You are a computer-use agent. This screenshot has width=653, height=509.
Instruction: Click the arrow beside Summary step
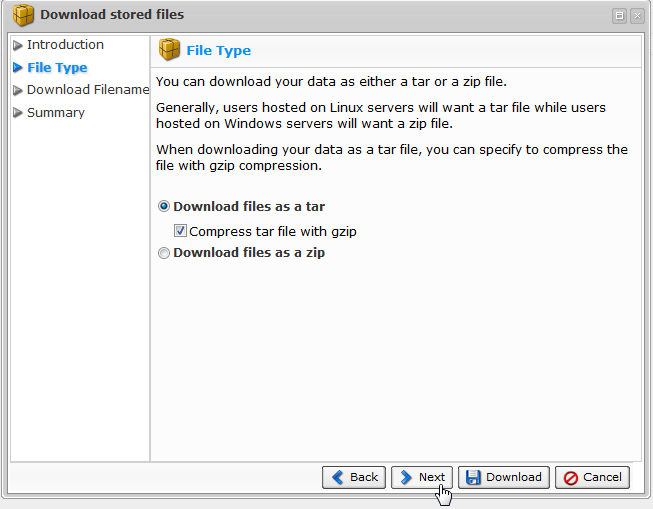[x=17, y=113]
